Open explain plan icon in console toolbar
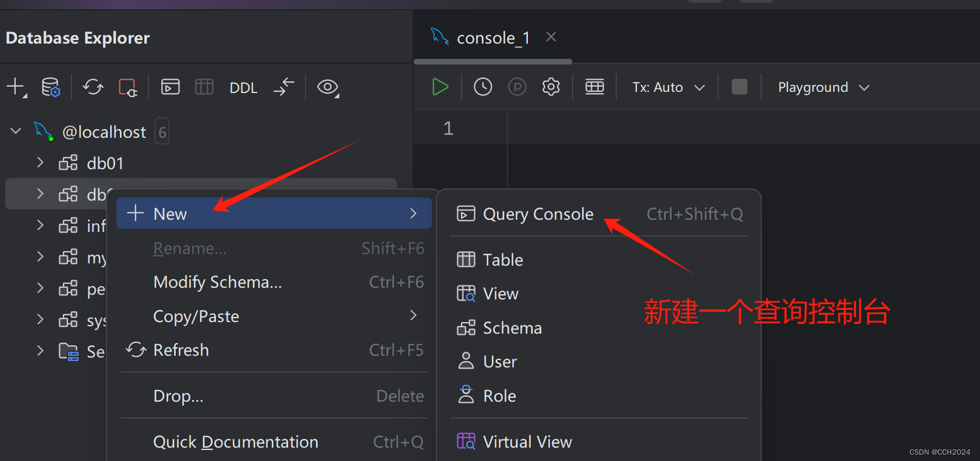The height and width of the screenshot is (461, 980). (517, 86)
